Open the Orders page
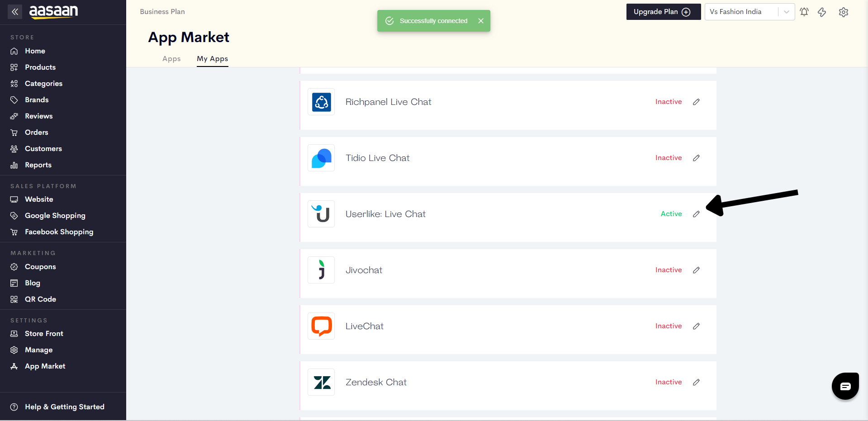868x421 pixels. tap(36, 132)
